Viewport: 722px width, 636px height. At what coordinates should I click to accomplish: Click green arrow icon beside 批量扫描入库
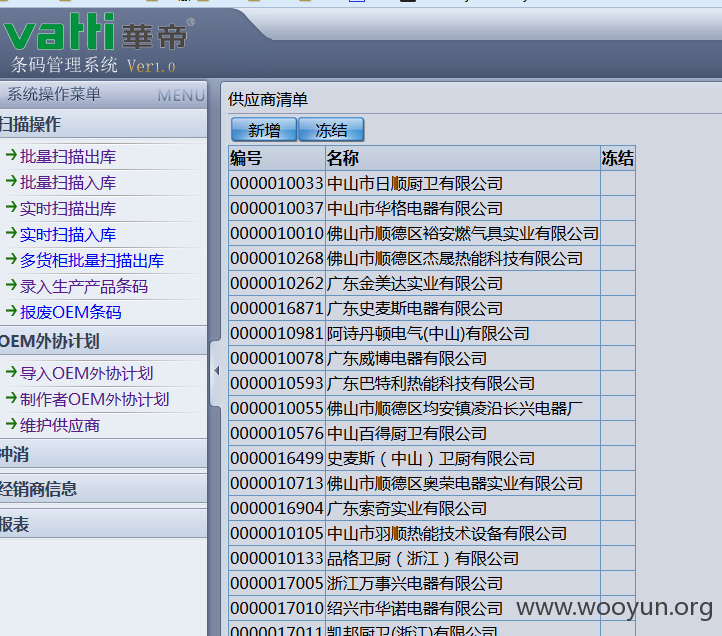point(12,181)
